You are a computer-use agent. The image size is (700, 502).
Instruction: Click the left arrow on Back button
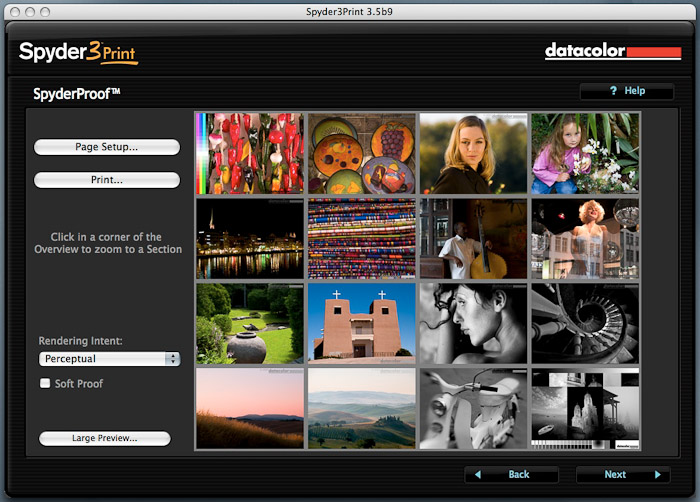point(480,474)
